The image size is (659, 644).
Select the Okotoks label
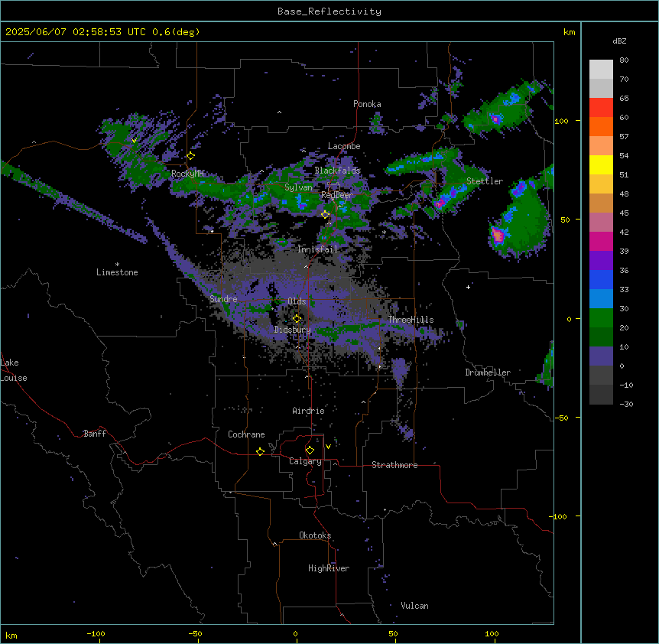tap(315, 535)
